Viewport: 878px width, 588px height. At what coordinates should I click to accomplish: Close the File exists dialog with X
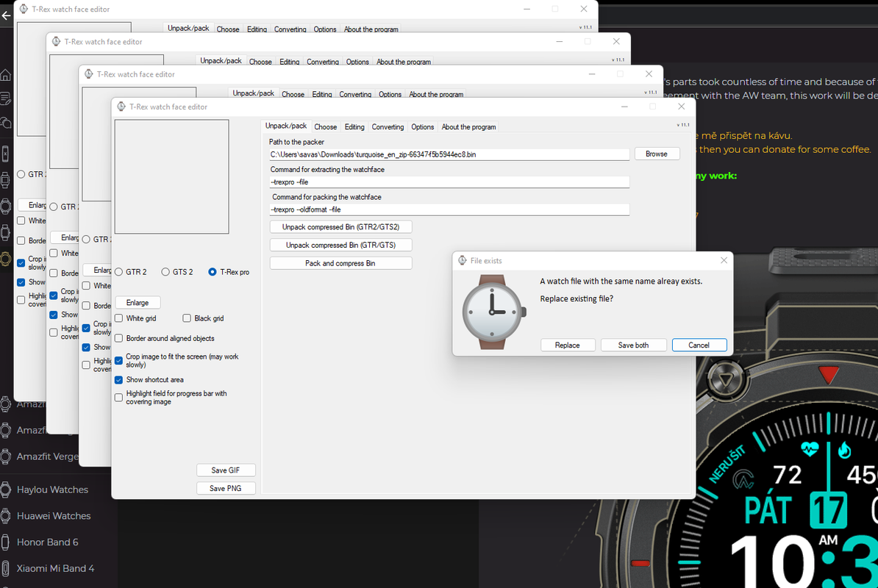(724, 260)
